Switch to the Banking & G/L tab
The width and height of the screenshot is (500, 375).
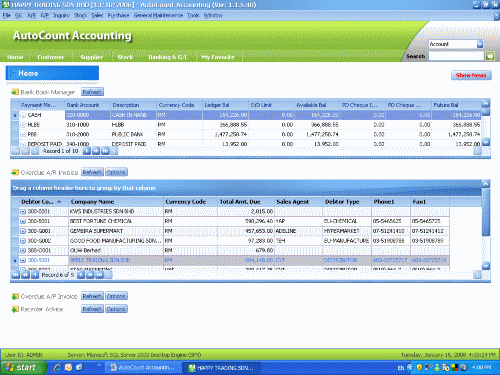167,57
